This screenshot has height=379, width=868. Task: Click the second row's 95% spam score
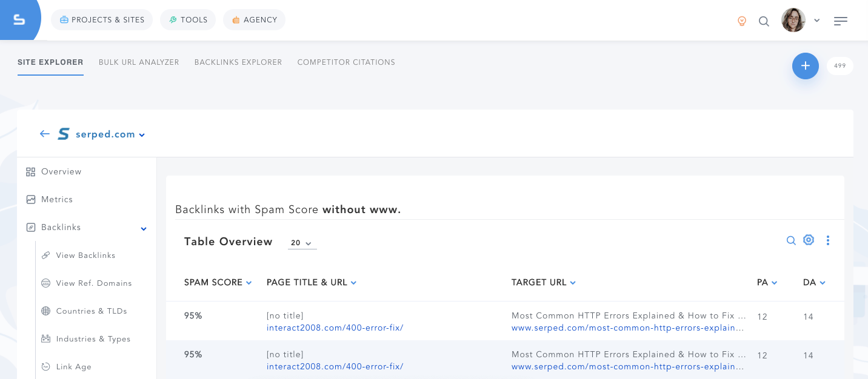(x=193, y=354)
